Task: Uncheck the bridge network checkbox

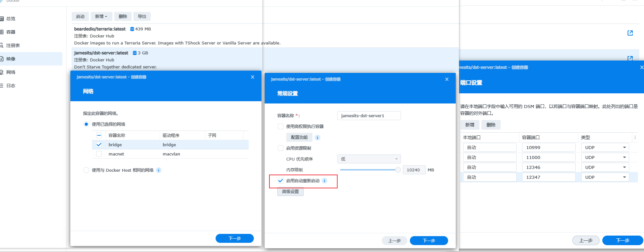Action: click(x=99, y=145)
